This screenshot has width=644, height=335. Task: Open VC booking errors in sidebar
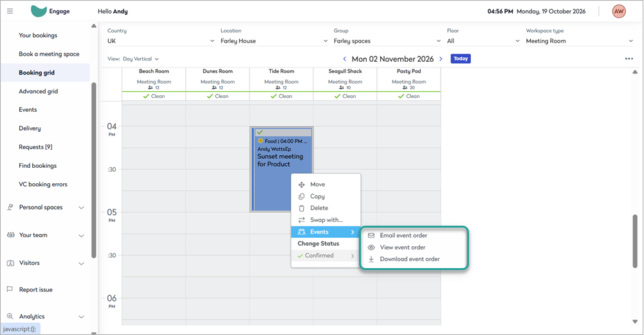42,185
